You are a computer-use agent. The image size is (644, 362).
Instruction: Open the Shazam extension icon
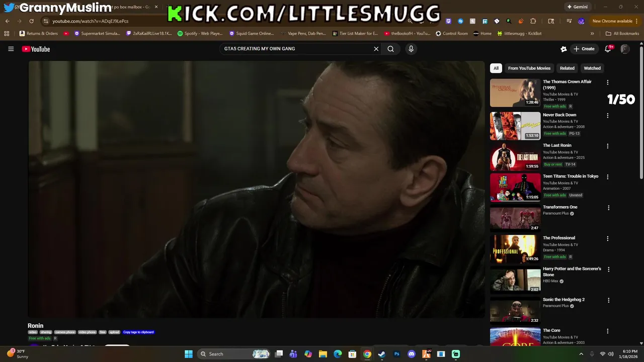click(x=460, y=21)
